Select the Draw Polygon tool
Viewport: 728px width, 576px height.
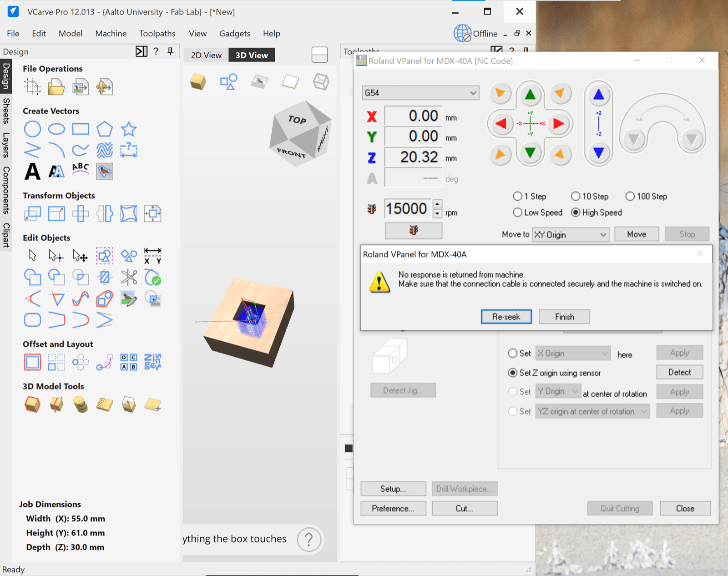105,129
